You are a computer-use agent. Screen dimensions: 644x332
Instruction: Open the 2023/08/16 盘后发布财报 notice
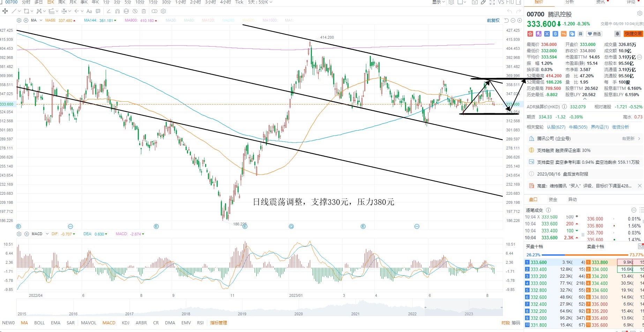(585, 174)
